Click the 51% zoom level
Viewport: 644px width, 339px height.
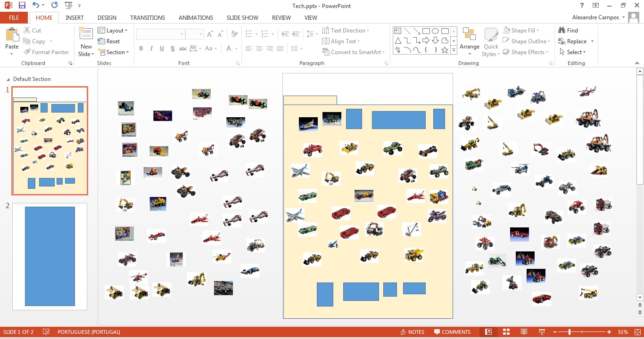click(x=623, y=332)
